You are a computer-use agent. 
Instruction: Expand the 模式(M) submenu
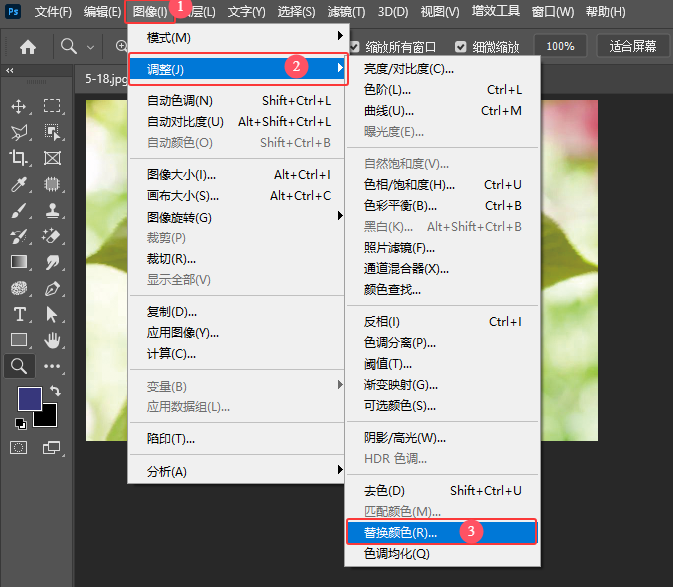pos(239,37)
